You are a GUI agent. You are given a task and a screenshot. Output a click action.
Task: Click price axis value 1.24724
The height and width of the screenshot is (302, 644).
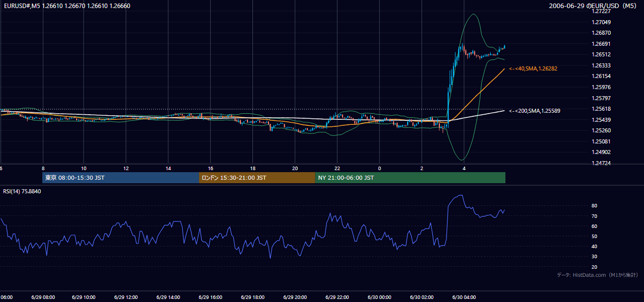601,163
